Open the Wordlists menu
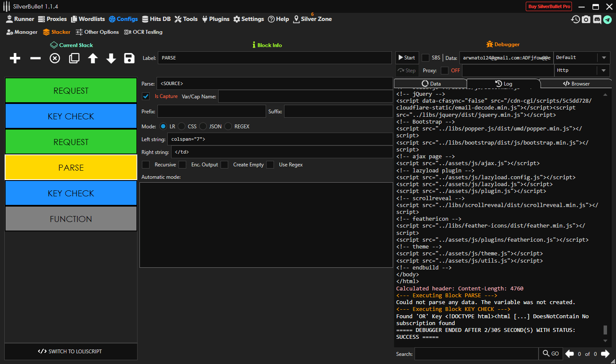 click(88, 19)
